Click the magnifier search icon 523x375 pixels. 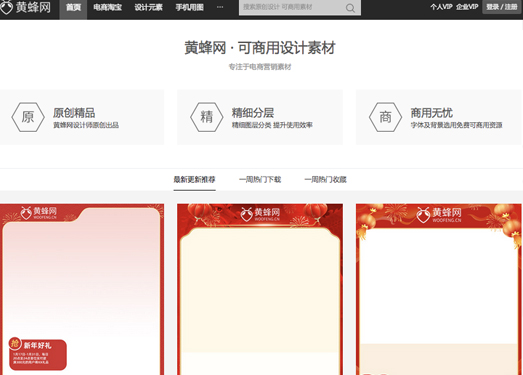coord(350,8)
